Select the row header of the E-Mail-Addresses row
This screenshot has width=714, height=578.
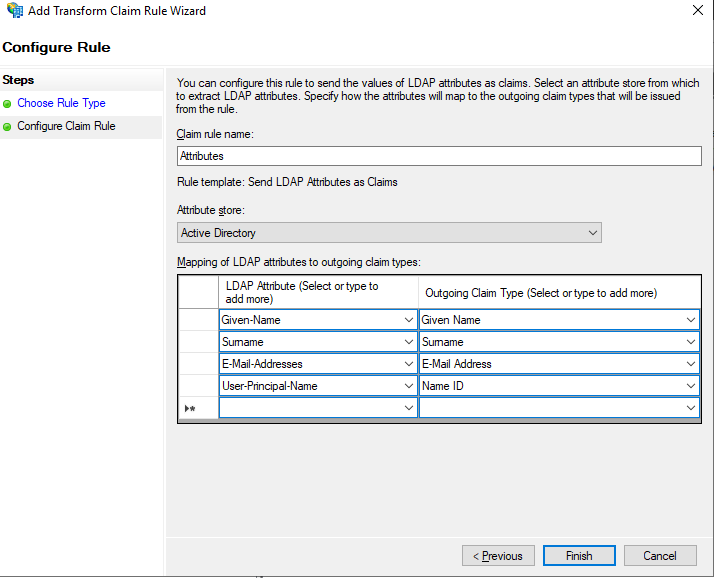coord(199,363)
